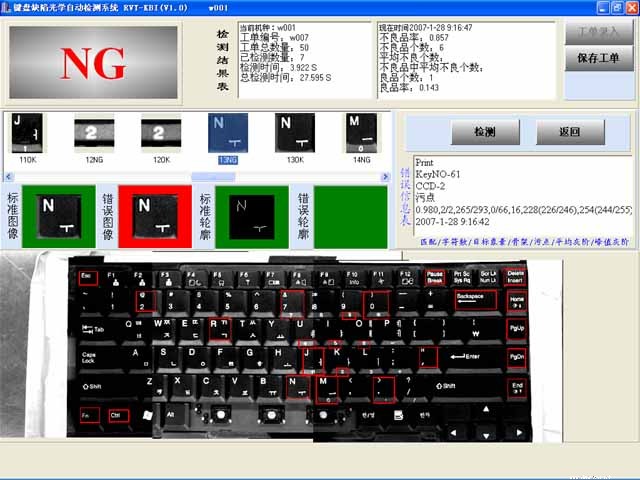Screen dimensions: 640x480
Task: Click the red-boxed Ctrl key in keyboard image
Action: pyautogui.click(x=119, y=416)
